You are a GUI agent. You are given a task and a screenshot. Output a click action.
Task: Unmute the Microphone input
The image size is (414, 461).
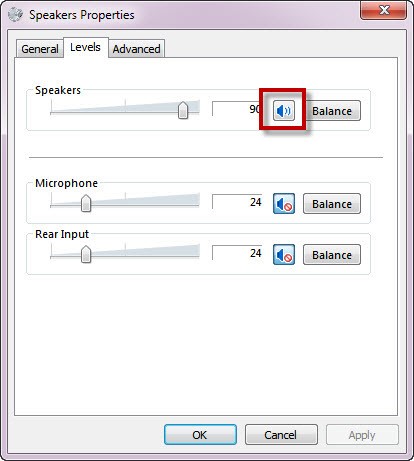pyautogui.click(x=284, y=203)
